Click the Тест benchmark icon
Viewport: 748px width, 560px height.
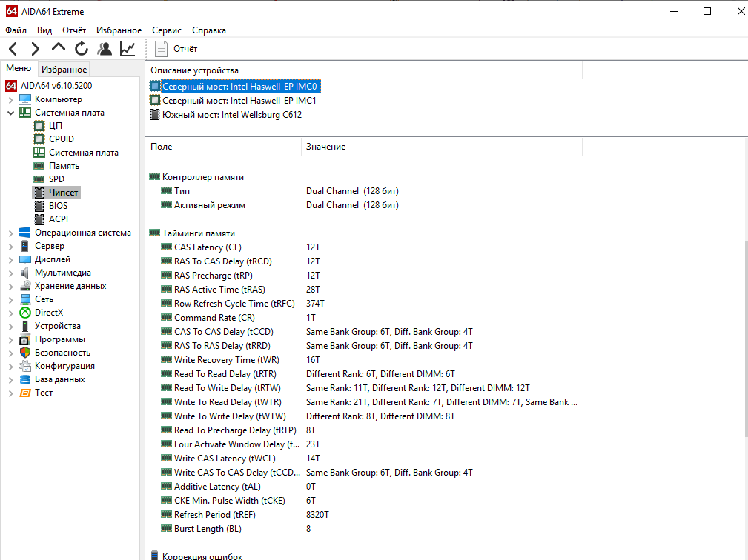tap(24, 393)
